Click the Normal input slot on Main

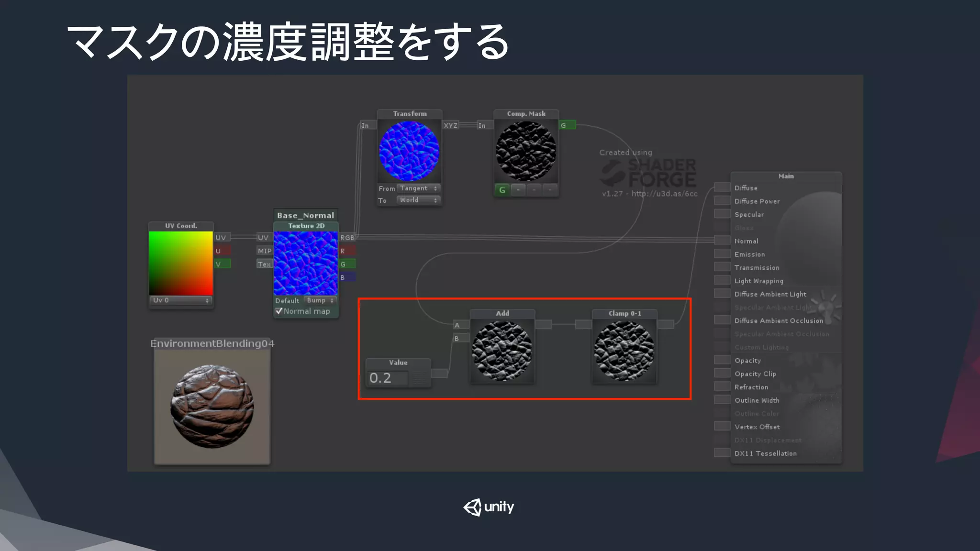tap(722, 240)
